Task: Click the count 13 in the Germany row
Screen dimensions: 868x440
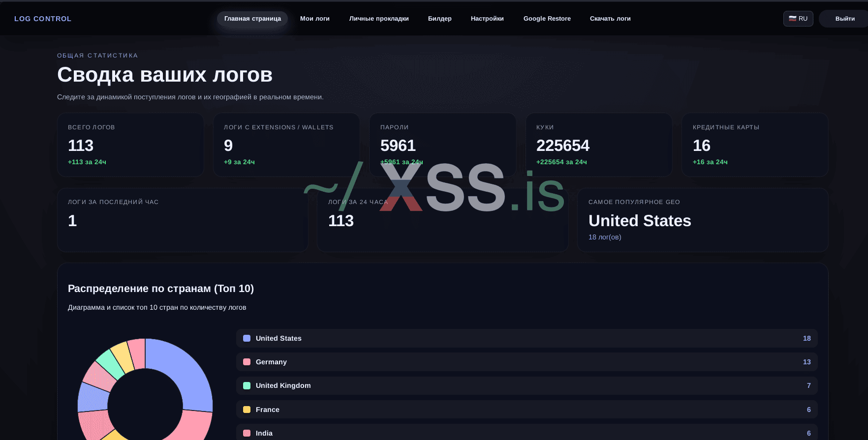Action: [x=807, y=362]
